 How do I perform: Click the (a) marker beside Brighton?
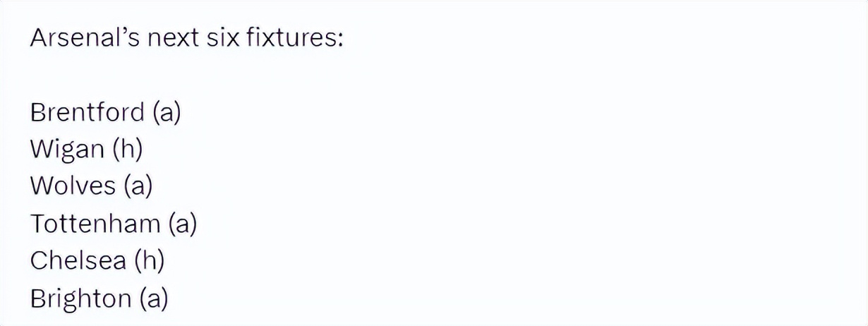point(153,298)
